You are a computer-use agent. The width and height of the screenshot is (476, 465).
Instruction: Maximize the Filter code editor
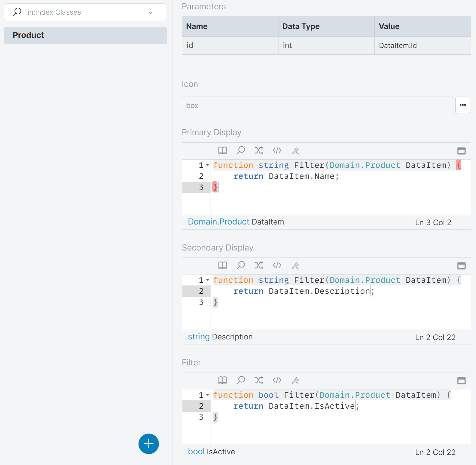tap(461, 381)
